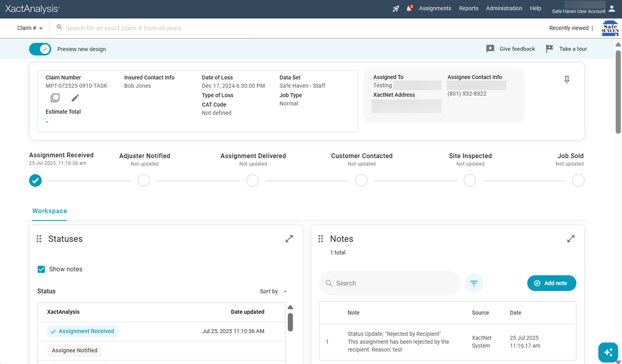This screenshot has width=622, height=364.
Task: Open the AI assistant sparkle button
Action: [x=608, y=353]
